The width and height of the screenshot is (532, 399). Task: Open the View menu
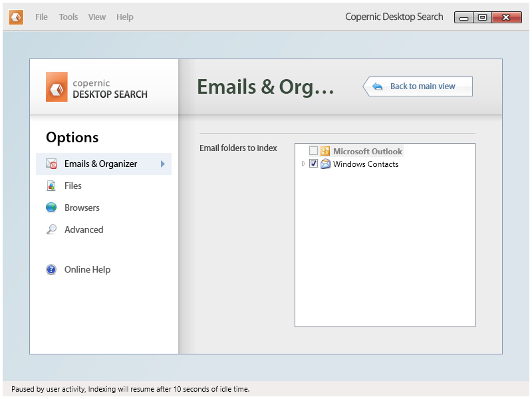click(97, 17)
